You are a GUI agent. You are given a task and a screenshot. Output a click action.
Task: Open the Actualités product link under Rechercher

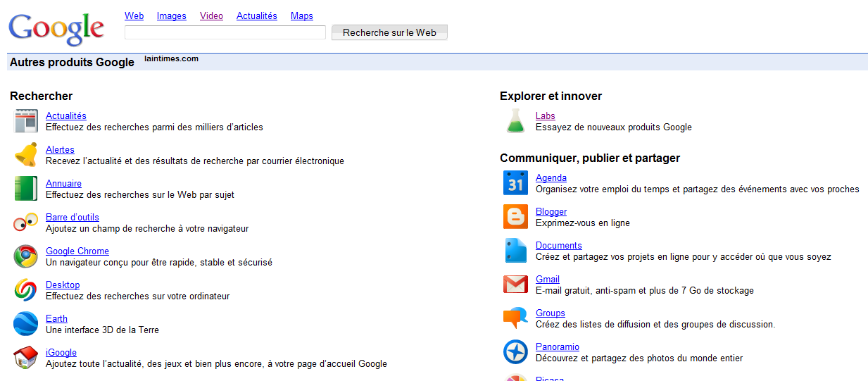66,115
